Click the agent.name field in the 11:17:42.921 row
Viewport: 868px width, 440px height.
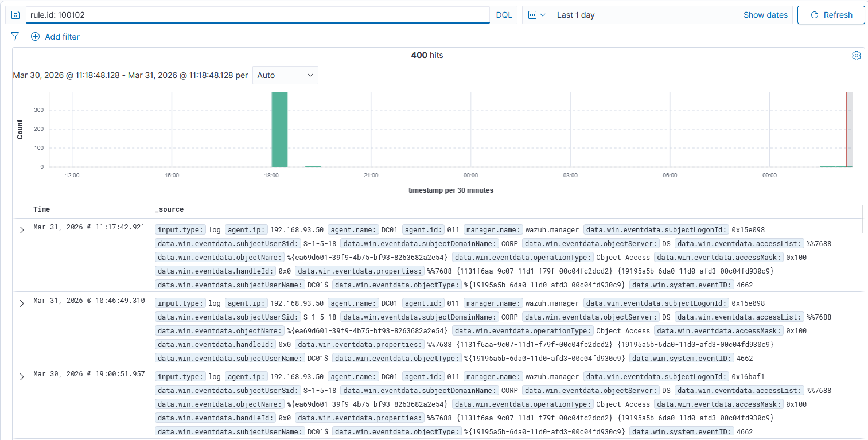353,230
